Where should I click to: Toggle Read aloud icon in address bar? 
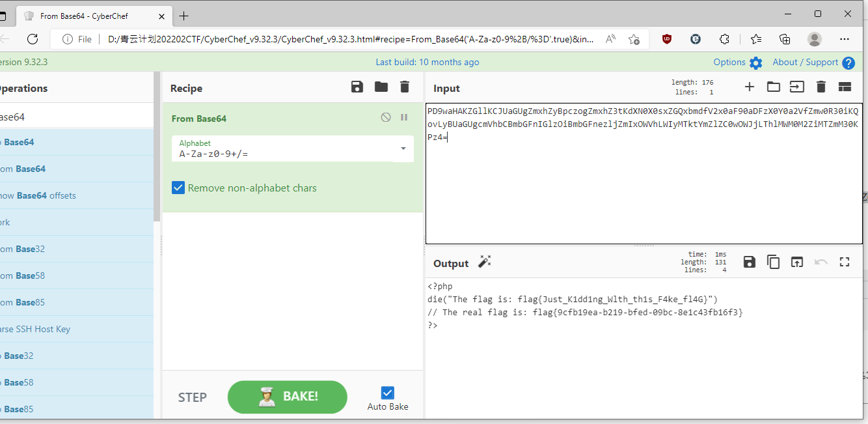610,39
